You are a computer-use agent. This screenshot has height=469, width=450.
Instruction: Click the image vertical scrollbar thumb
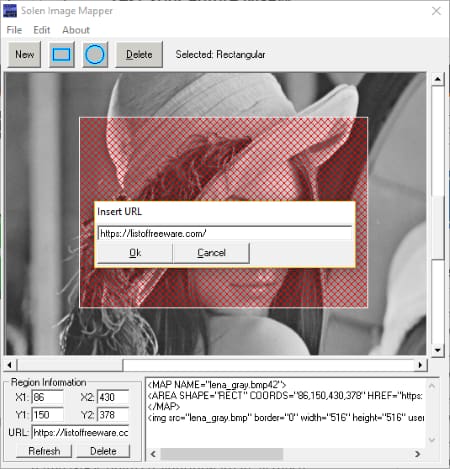[x=438, y=228]
